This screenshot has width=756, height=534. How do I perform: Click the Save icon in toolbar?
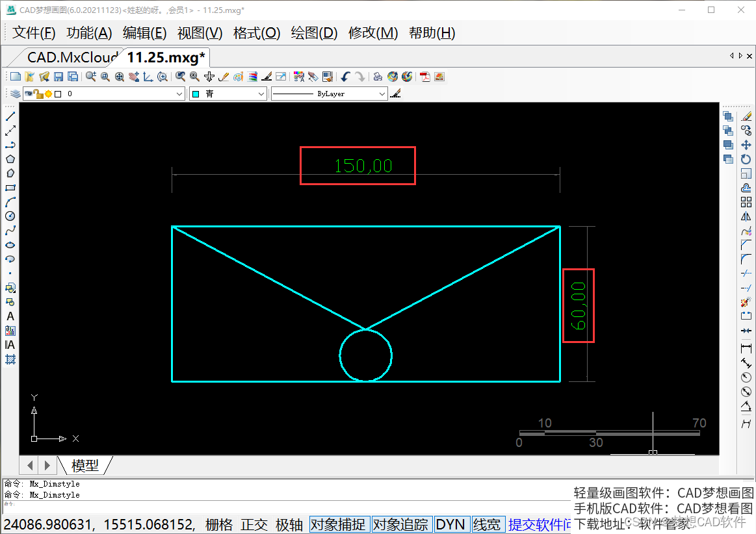[59, 77]
